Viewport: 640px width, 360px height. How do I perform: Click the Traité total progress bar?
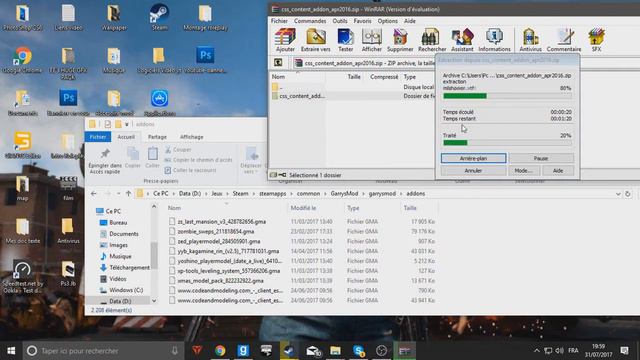tap(507, 143)
